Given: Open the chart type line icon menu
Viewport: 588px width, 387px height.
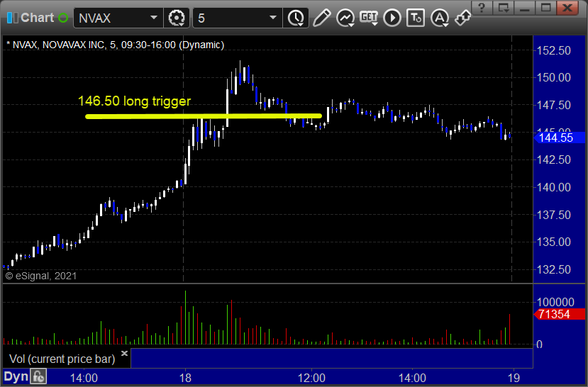Looking at the screenshot, I should pyautogui.click(x=345, y=18).
